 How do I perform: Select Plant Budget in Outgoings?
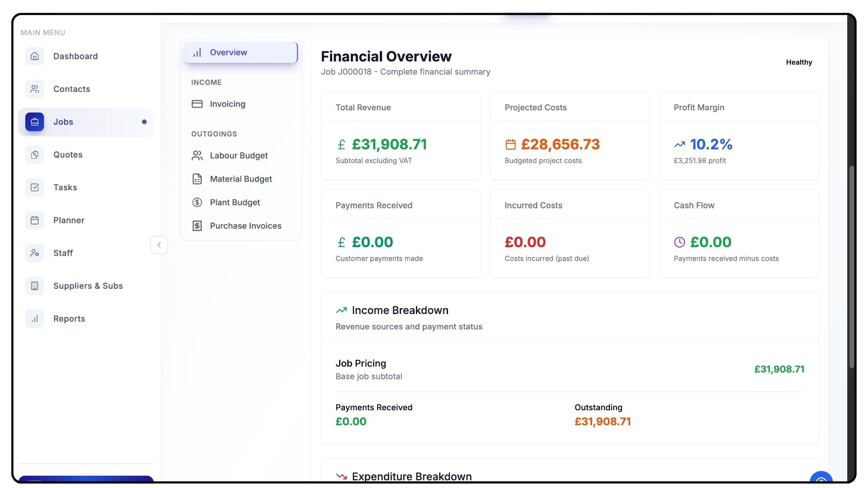coord(235,202)
